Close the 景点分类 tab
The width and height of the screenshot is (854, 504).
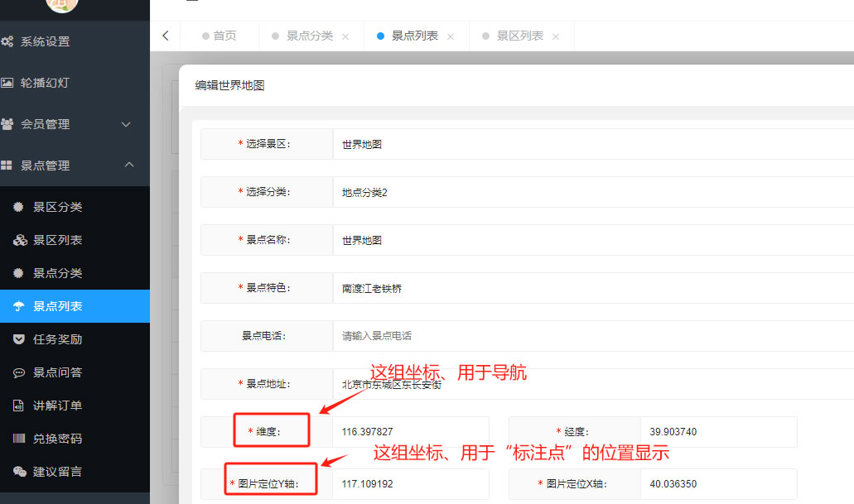pyautogui.click(x=345, y=36)
